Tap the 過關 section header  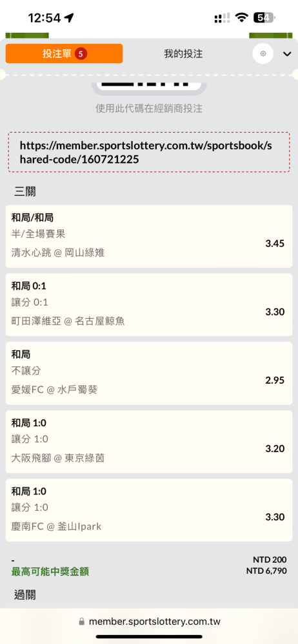tap(25, 594)
